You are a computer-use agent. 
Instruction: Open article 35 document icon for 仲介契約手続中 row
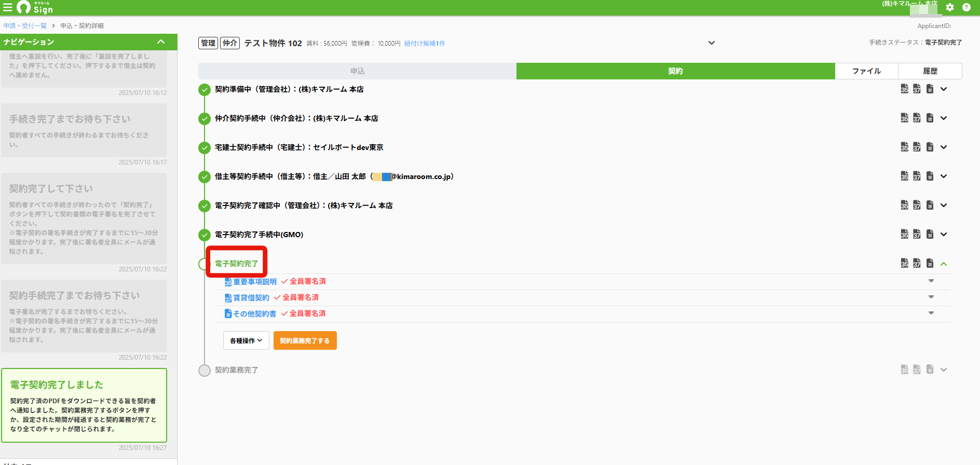coord(905,118)
